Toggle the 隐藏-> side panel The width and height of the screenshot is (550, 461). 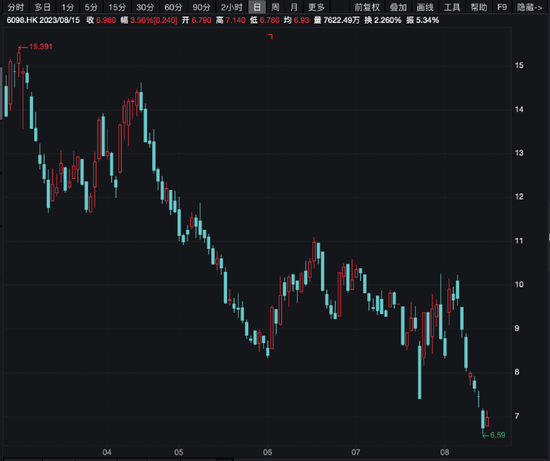click(x=529, y=7)
